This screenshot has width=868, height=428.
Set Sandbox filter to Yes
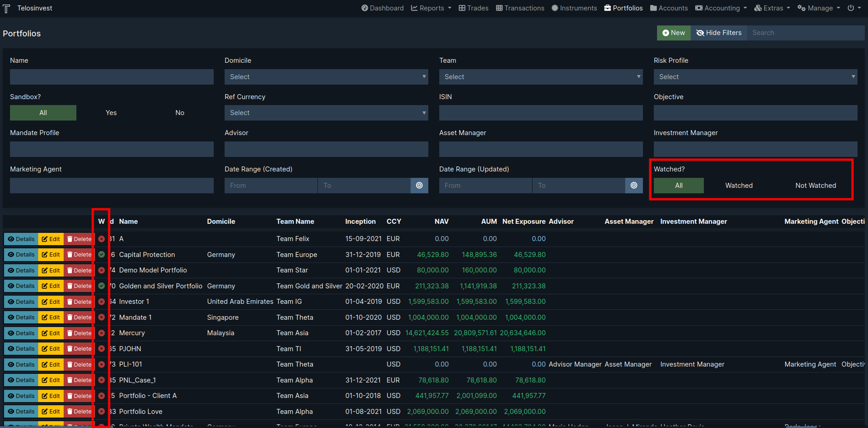(111, 113)
